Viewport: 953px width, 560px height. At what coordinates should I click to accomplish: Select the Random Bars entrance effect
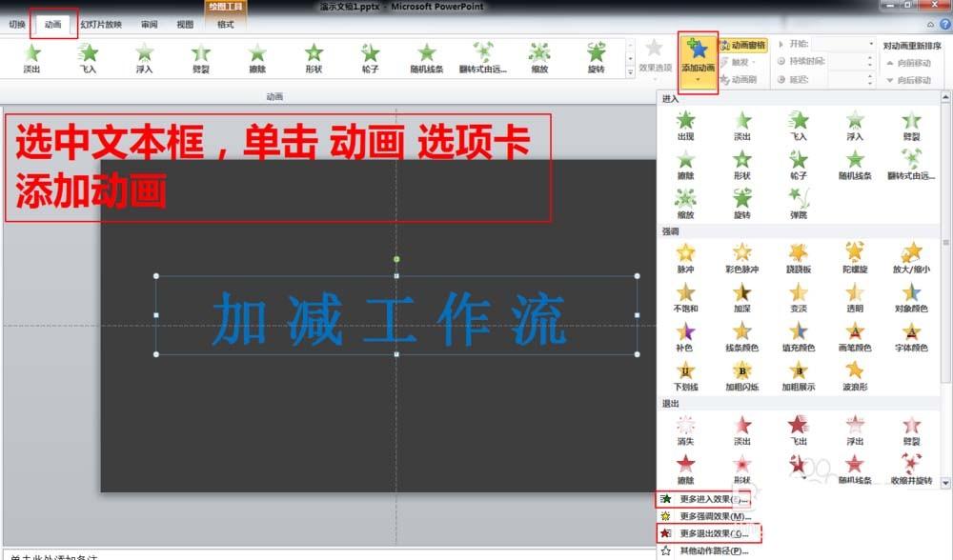coord(426,57)
